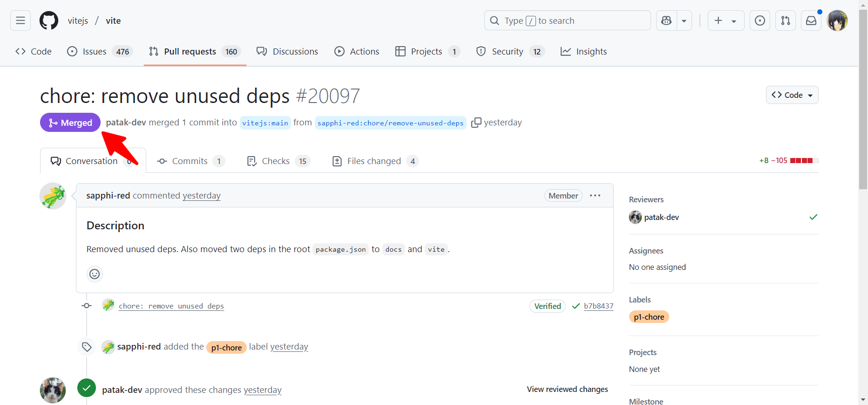Open the comment's yesterday timestamp

click(202, 195)
